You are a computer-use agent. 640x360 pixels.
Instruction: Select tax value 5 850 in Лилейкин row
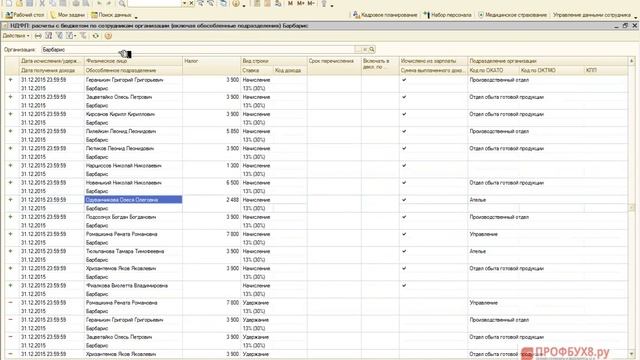pos(211,131)
